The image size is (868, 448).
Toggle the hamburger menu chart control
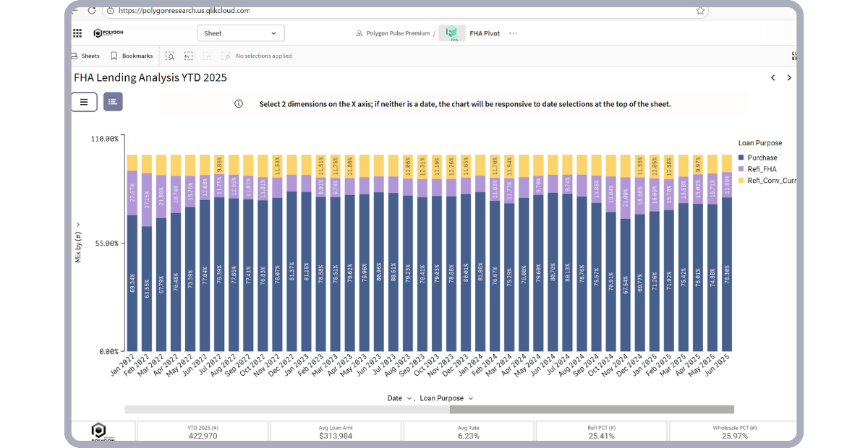tap(83, 102)
